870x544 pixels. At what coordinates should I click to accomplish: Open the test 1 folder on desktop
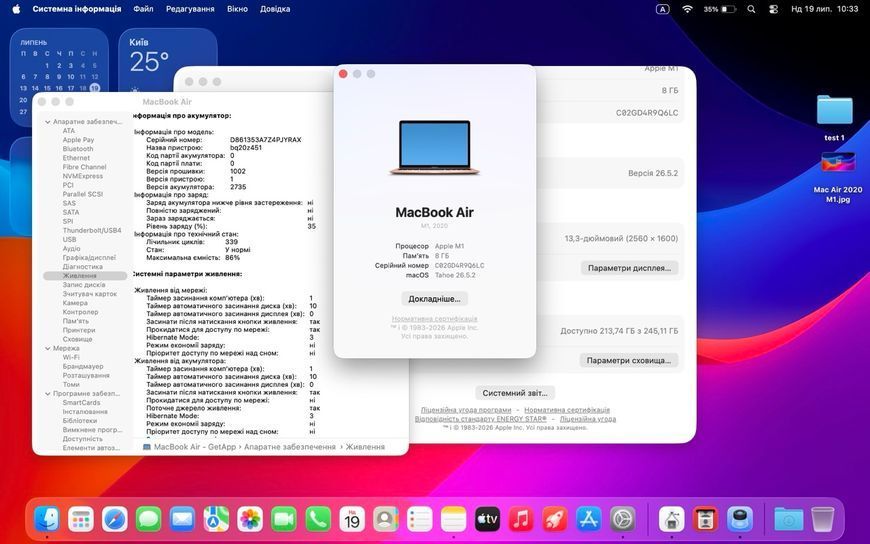pos(834,118)
